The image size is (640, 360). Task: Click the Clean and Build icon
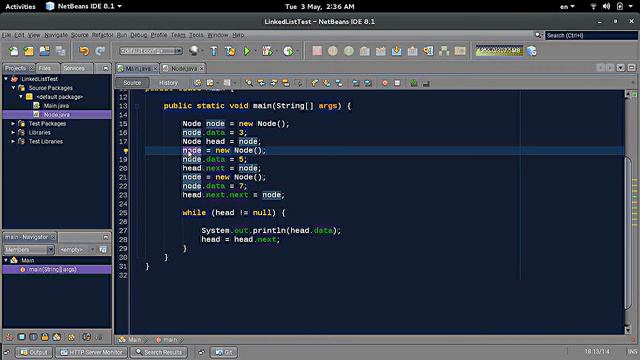click(x=230, y=51)
